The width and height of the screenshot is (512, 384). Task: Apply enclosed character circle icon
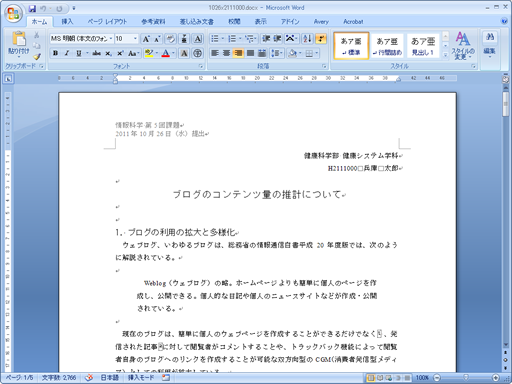(198, 53)
